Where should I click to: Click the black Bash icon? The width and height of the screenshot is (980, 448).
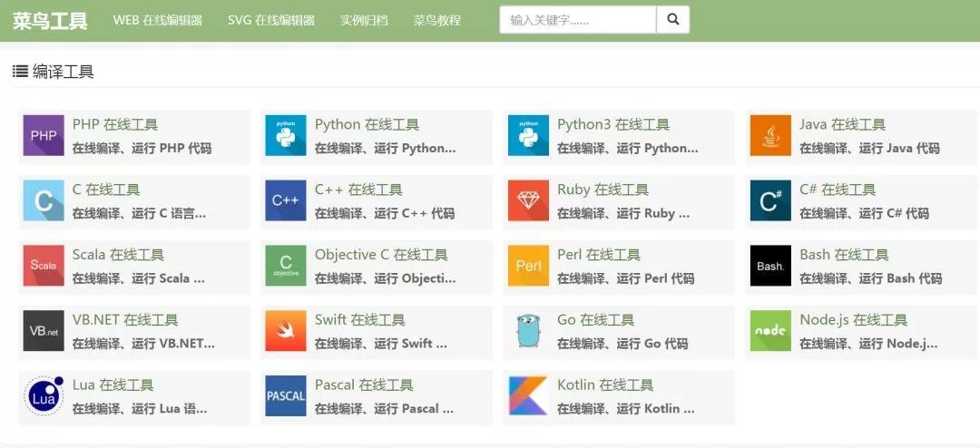[x=770, y=266]
